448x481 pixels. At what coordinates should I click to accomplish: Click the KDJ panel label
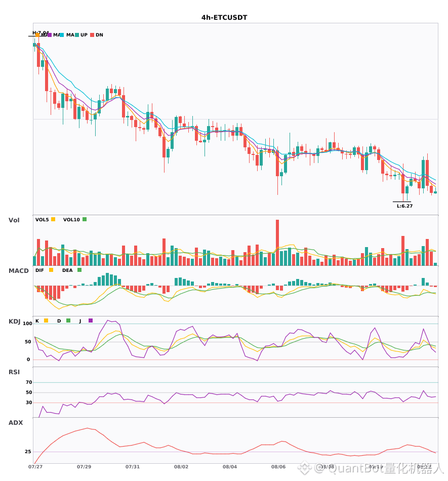pos(15,322)
